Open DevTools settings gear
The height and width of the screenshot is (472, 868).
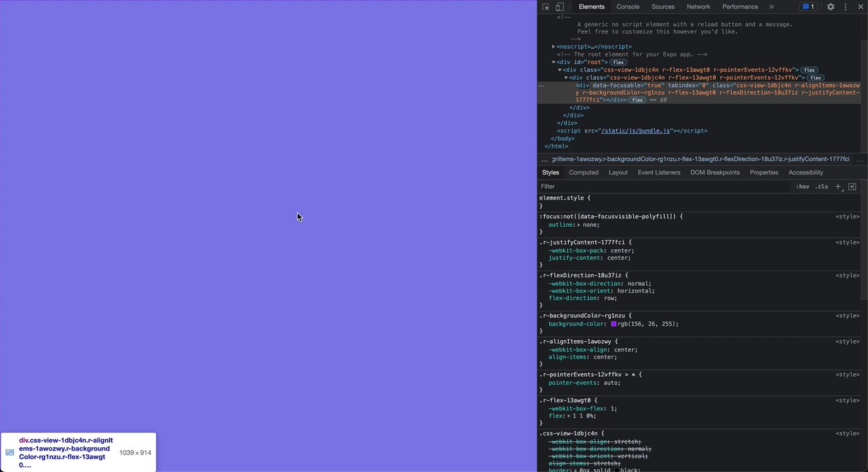(x=831, y=7)
